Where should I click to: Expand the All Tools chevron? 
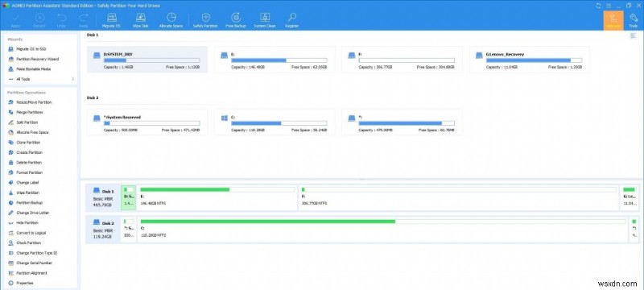[73, 79]
